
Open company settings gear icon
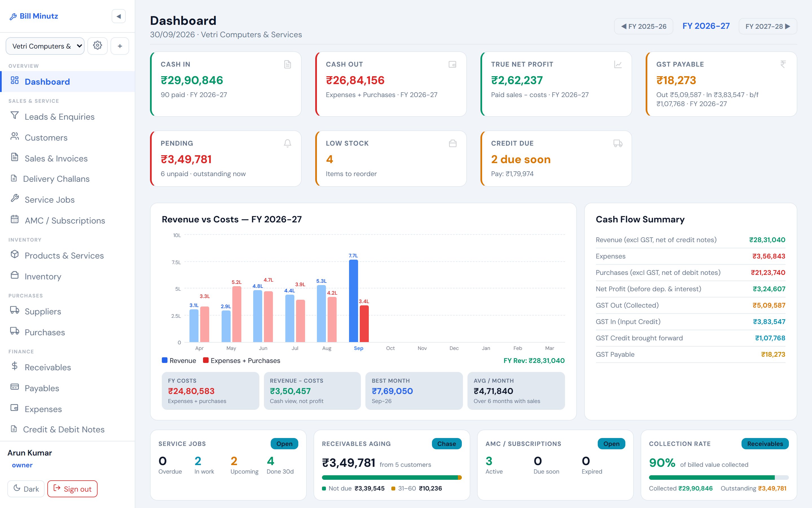pyautogui.click(x=97, y=46)
